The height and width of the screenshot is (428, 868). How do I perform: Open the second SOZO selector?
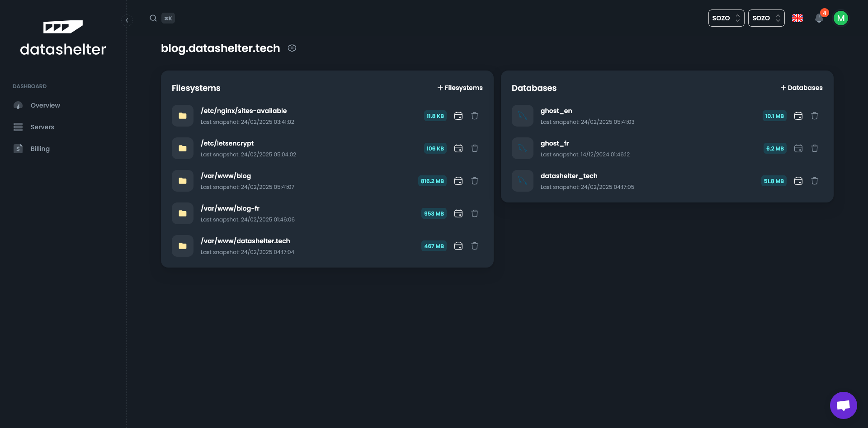766,18
